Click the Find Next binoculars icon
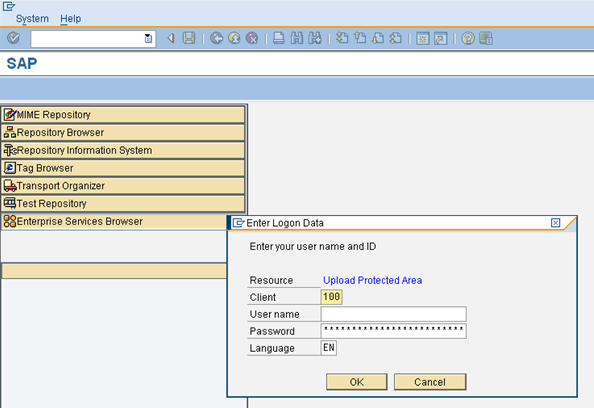 (x=315, y=38)
